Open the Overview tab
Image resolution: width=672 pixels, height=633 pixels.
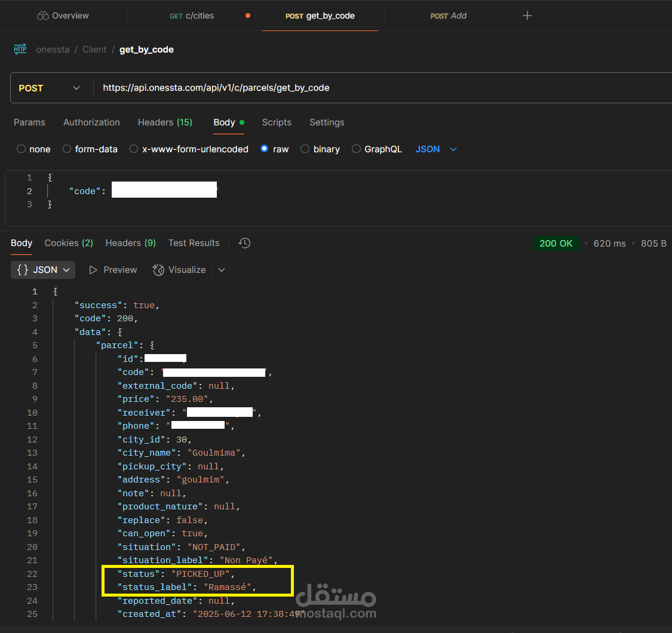click(63, 16)
